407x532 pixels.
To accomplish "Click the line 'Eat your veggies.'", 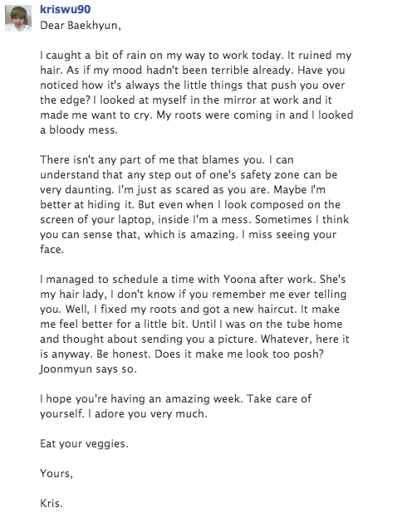I will pos(84,443).
